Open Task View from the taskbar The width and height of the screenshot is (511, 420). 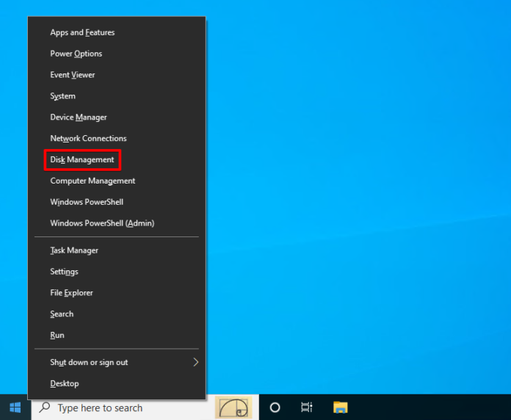point(307,408)
